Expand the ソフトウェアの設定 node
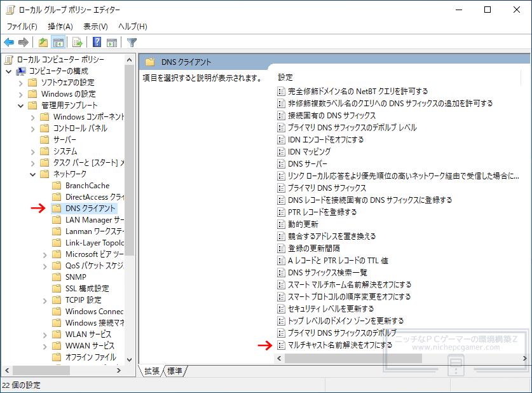This screenshot has height=393, width=532. tap(21, 83)
